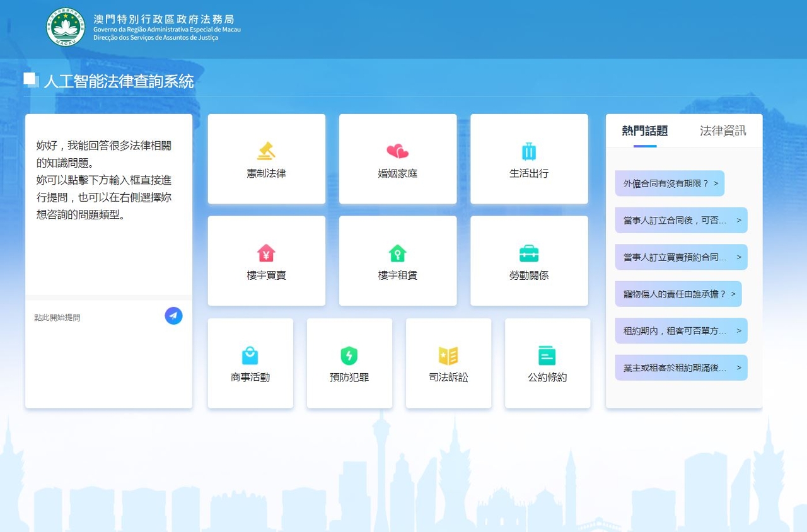Open the 外僱合同有沒有期限 hot topic
Screen dimensions: 807x532
point(670,184)
